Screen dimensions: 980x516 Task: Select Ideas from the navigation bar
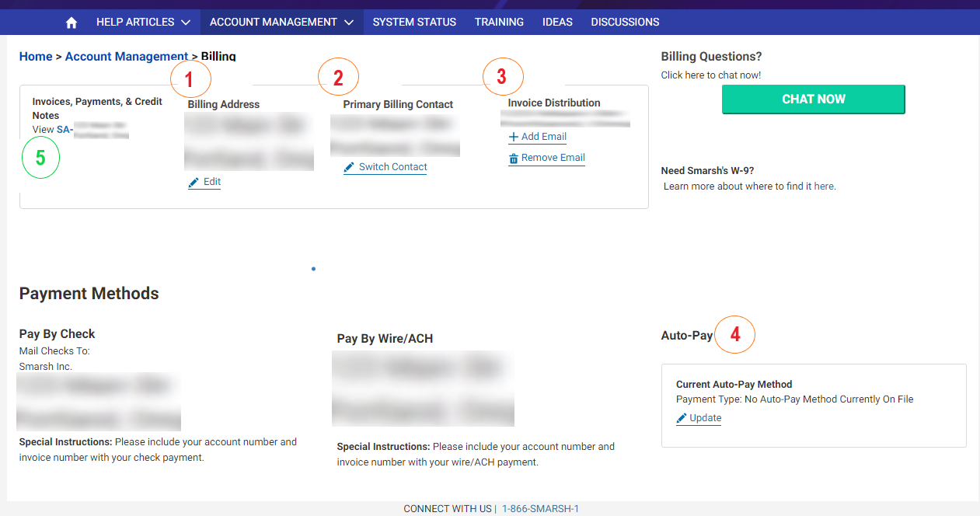pos(557,22)
